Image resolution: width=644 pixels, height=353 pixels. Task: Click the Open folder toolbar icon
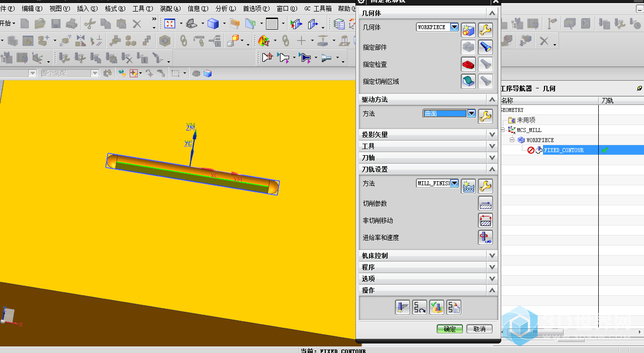click(40, 24)
